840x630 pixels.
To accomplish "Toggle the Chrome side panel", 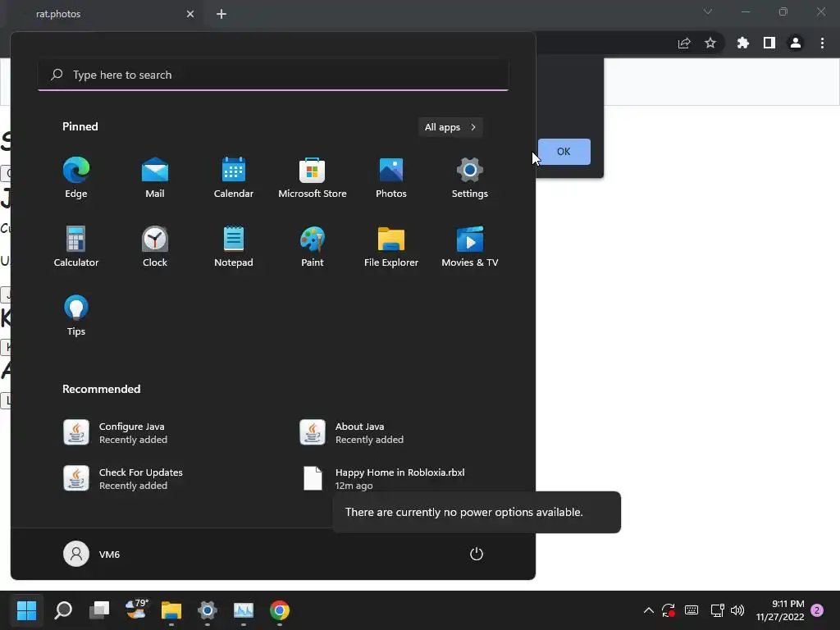I will tap(769, 43).
